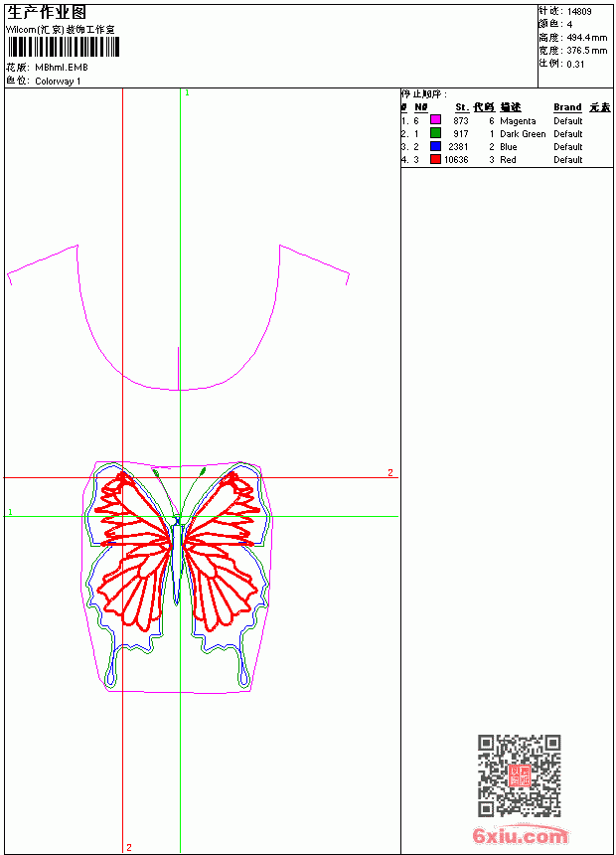
Task: Open the 6xiu.com watermark link
Action: click(x=520, y=835)
